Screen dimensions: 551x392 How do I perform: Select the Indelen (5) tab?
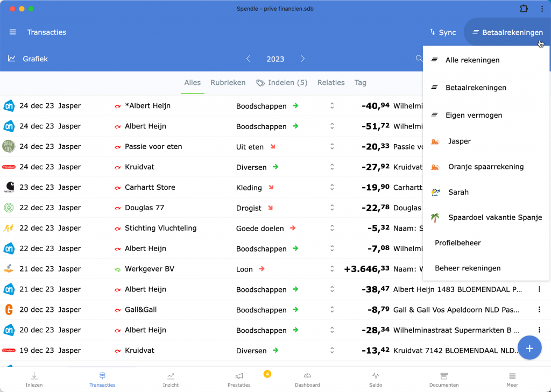(282, 83)
